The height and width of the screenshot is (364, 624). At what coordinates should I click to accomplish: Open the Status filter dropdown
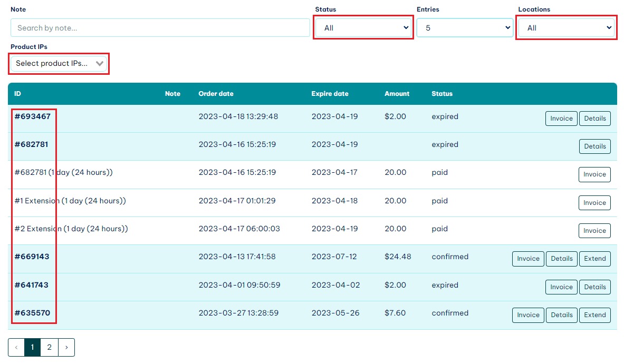pyautogui.click(x=363, y=28)
